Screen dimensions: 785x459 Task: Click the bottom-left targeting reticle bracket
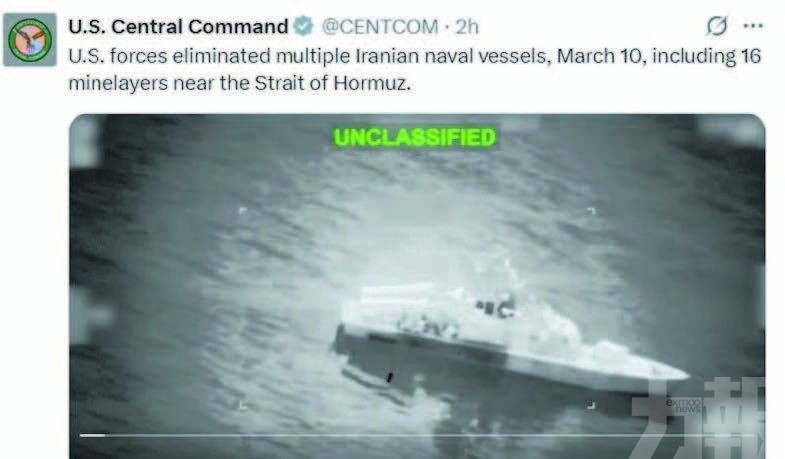tap(243, 404)
